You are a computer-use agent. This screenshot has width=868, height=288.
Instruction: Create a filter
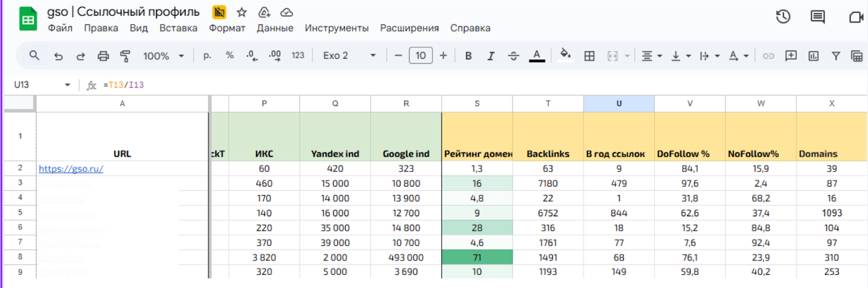pos(836,56)
